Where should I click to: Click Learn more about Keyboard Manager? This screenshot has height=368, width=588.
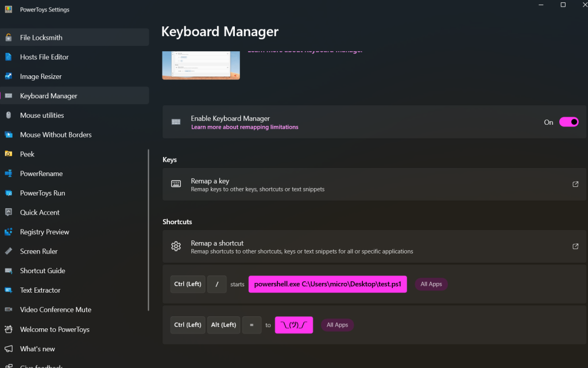coord(305,50)
